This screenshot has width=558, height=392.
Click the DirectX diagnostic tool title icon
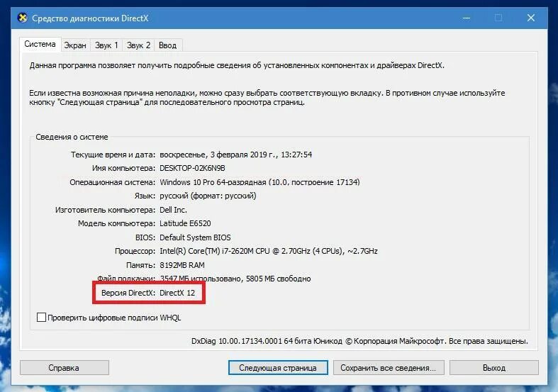click(23, 18)
